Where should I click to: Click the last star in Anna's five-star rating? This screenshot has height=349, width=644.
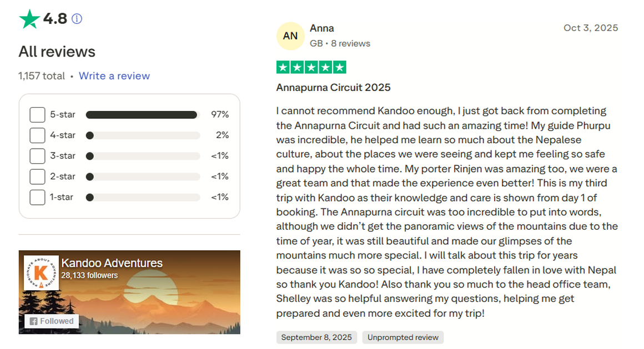(339, 67)
